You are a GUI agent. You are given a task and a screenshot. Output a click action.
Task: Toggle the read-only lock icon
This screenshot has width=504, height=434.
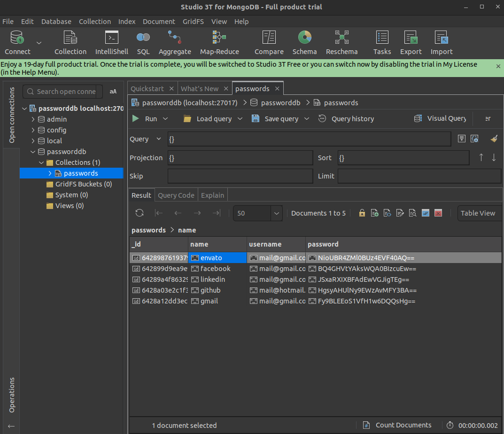coord(362,213)
